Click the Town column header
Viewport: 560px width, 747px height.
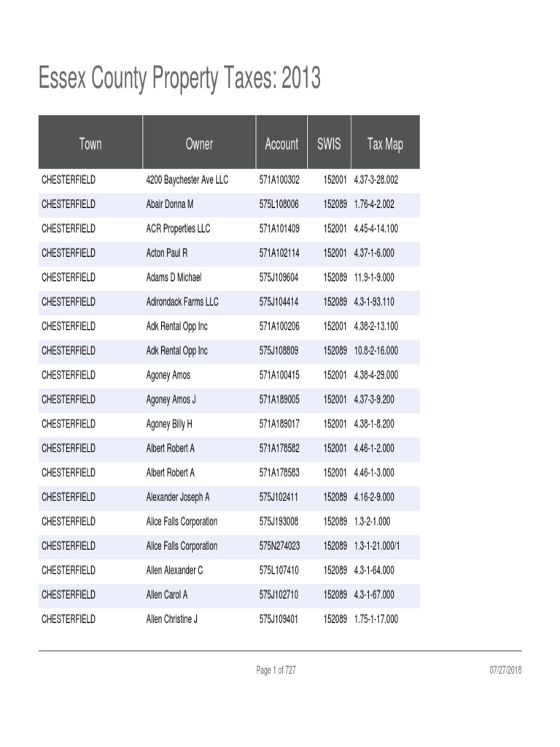pyautogui.click(x=90, y=144)
